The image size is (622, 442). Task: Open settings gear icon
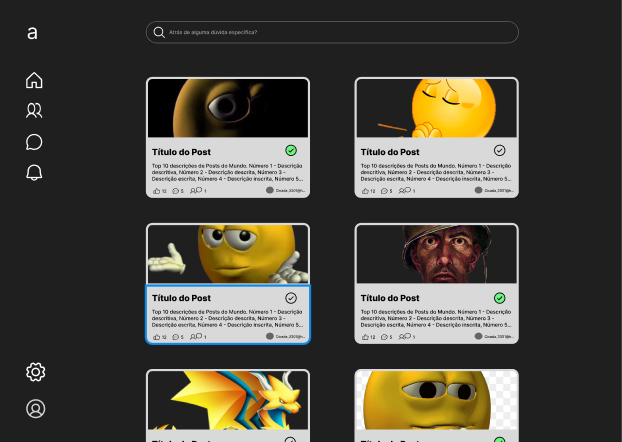36,372
